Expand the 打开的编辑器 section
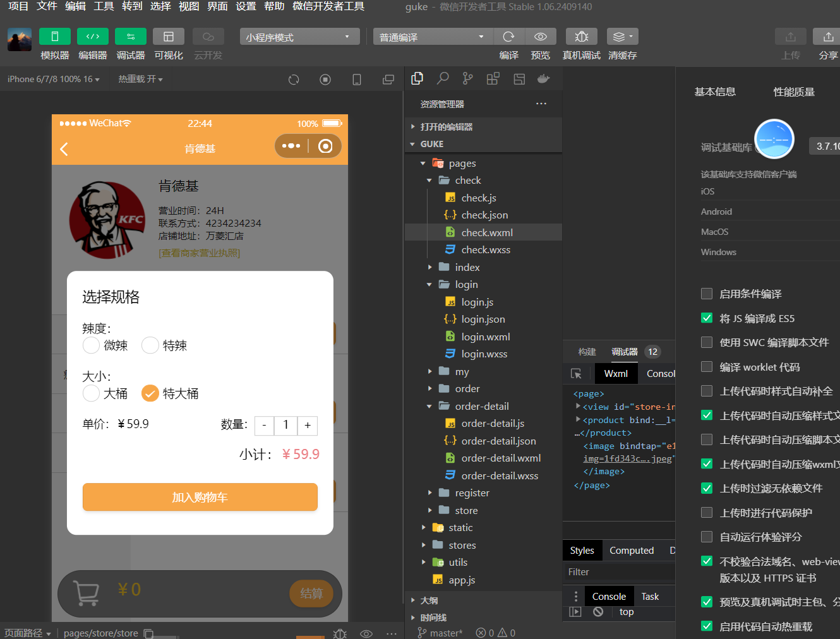Screen dimensions: 840x639 click(x=483, y=126)
